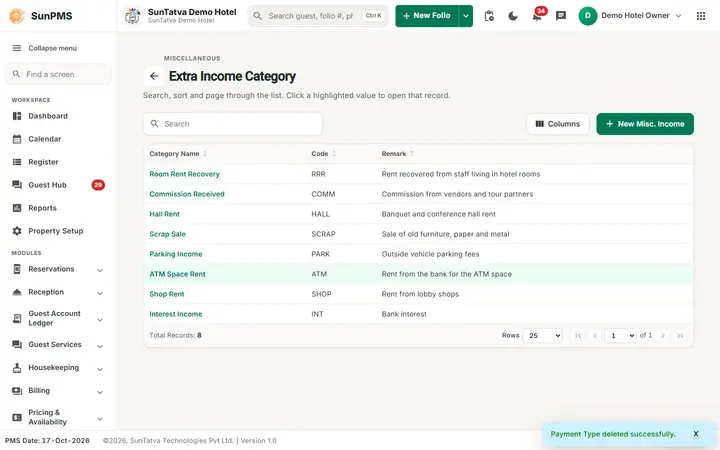Click the New Misc. Income button
The width and height of the screenshot is (720, 450).
tap(645, 124)
